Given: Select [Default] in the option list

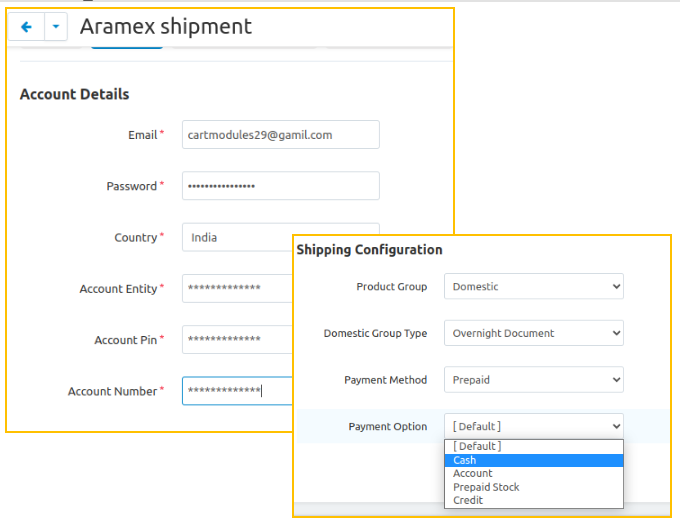Looking at the screenshot, I should 534,446.
